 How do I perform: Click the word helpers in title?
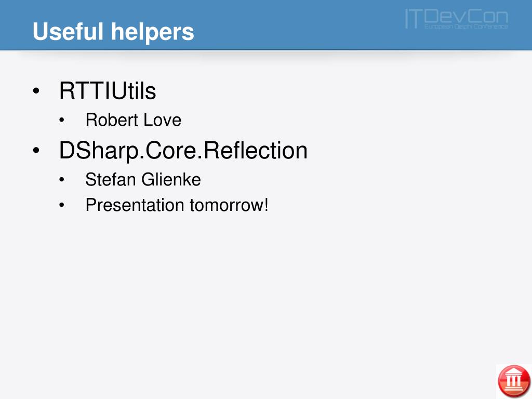pos(153,32)
